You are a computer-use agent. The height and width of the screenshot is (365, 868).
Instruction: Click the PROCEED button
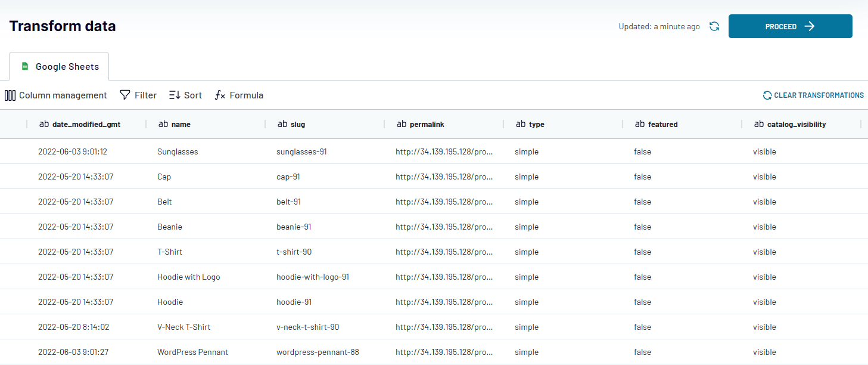click(x=790, y=26)
